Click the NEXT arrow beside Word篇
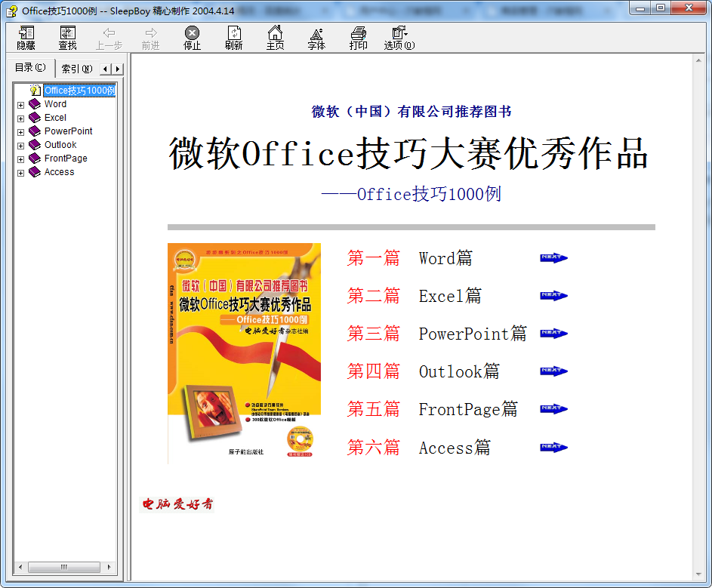 coord(553,257)
